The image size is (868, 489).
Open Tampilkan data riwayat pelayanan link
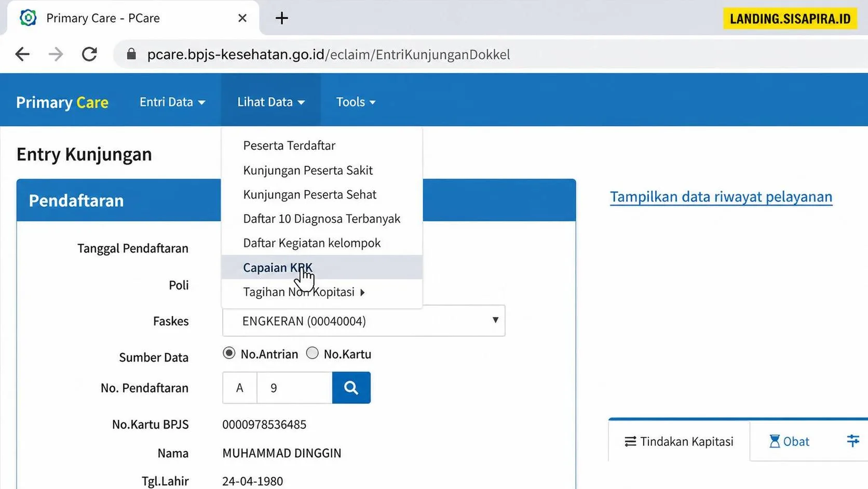tap(721, 197)
